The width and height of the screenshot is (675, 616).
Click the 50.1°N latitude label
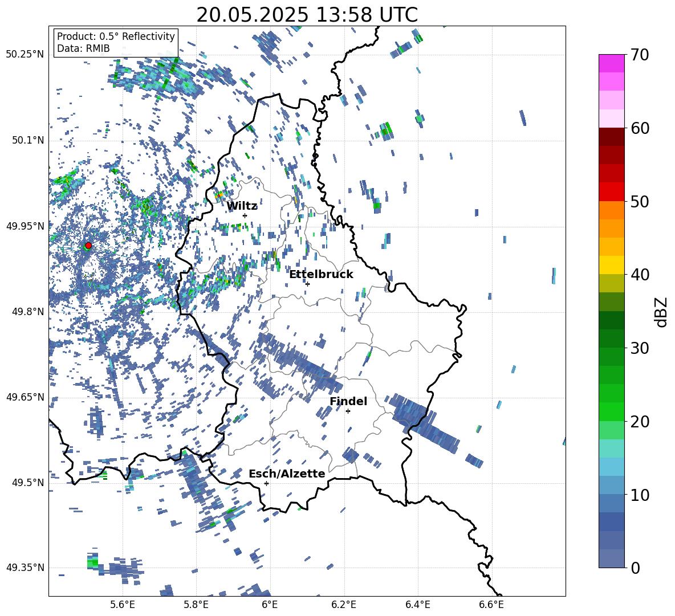29,140
